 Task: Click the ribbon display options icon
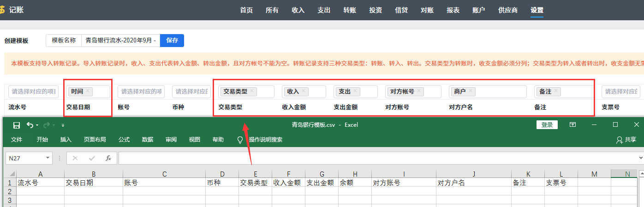pos(572,125)
